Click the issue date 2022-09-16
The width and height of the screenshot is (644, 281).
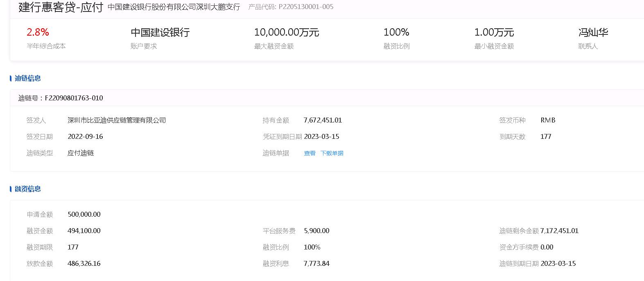point(85,137)
